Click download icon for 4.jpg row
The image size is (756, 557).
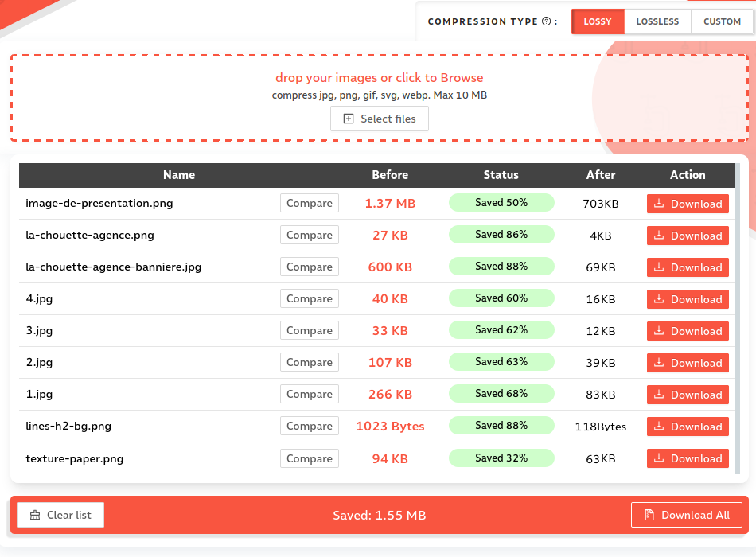[659, 299]
